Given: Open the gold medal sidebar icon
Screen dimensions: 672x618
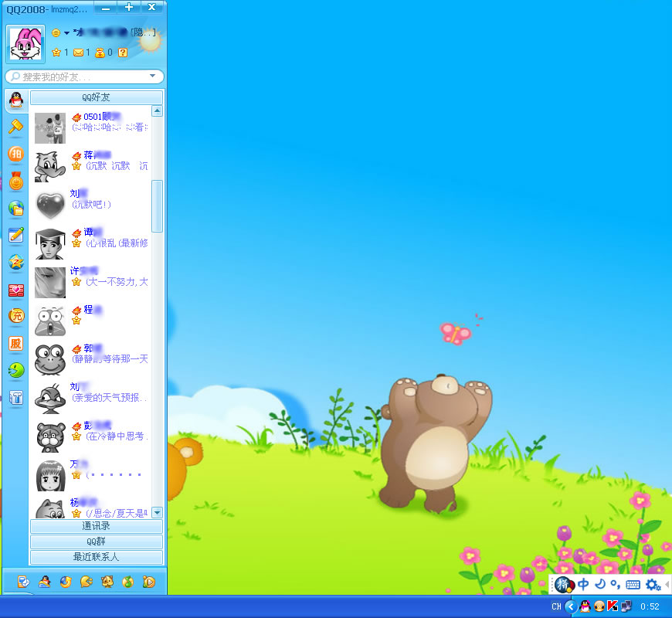Looking at the screenshot, I should (16, 181).
